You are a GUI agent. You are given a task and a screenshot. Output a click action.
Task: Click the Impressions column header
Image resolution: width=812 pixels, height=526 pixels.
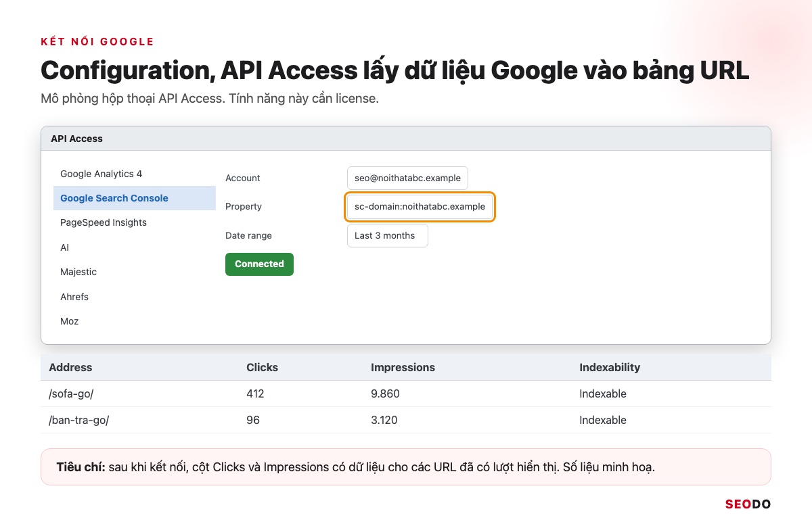click(403, 368)
